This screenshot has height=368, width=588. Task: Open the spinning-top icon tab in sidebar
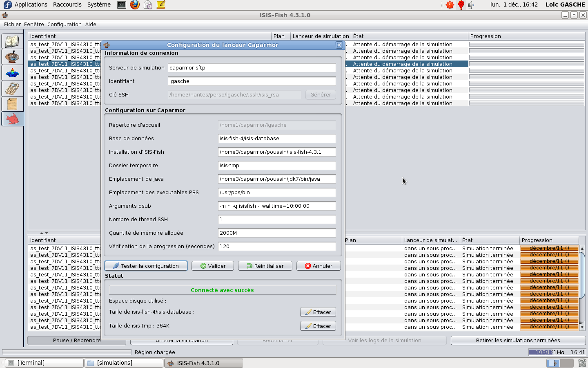click(12, 57)
